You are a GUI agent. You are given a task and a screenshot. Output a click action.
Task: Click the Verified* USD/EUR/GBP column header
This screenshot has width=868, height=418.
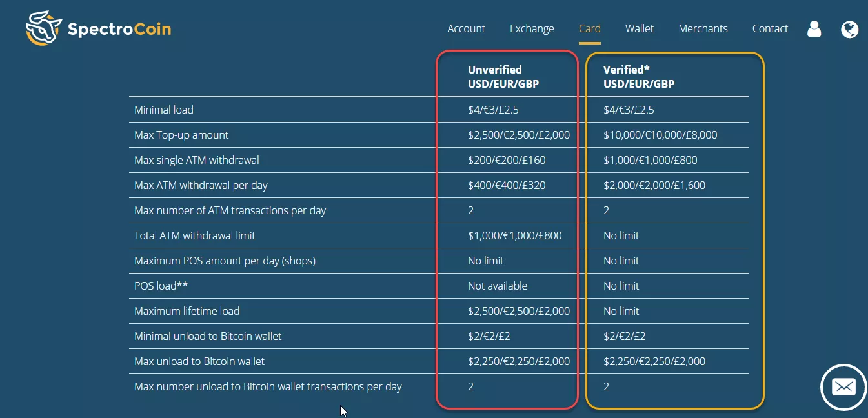[x=639, y=77]
